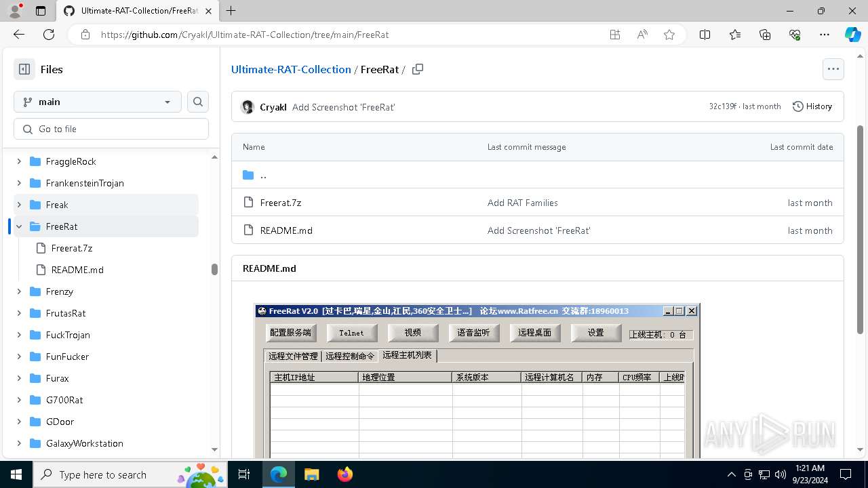Click the FreeRat screenshot image

[477, 381]
